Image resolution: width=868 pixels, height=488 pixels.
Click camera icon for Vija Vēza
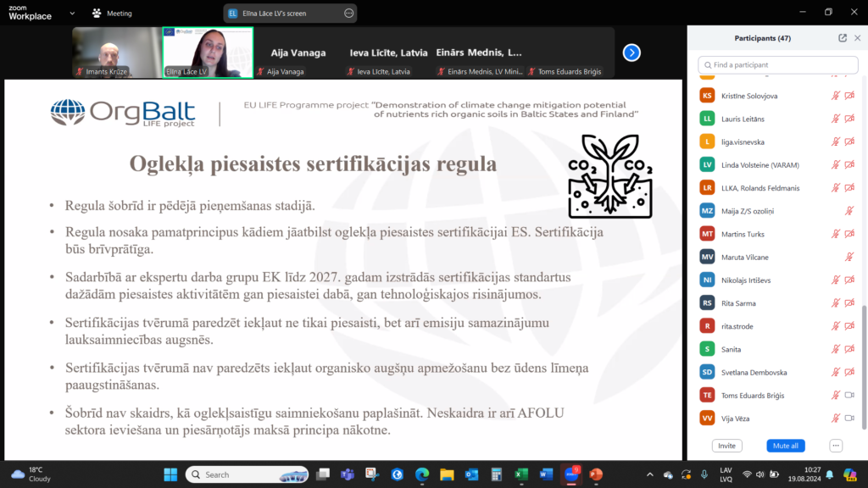(x=849, y=419)
